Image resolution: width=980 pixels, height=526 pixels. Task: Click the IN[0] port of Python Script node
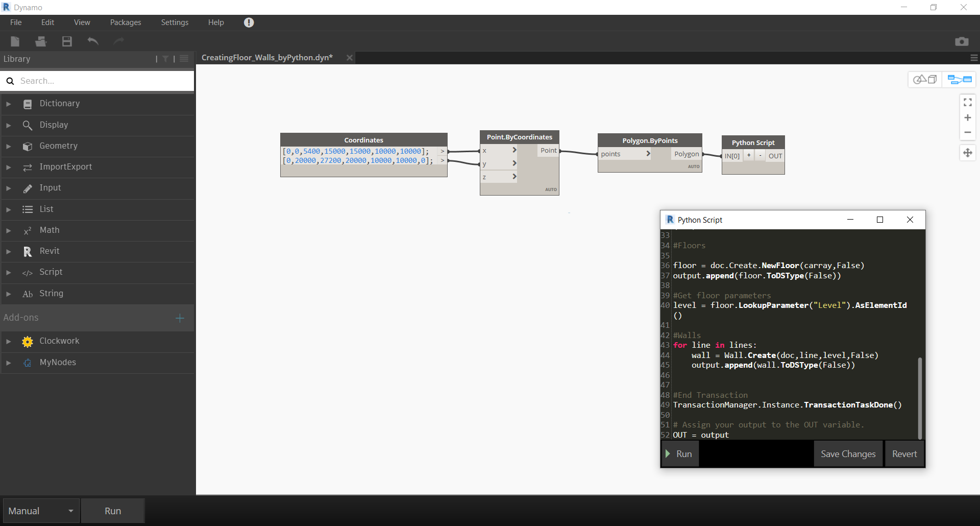[732, 156]
